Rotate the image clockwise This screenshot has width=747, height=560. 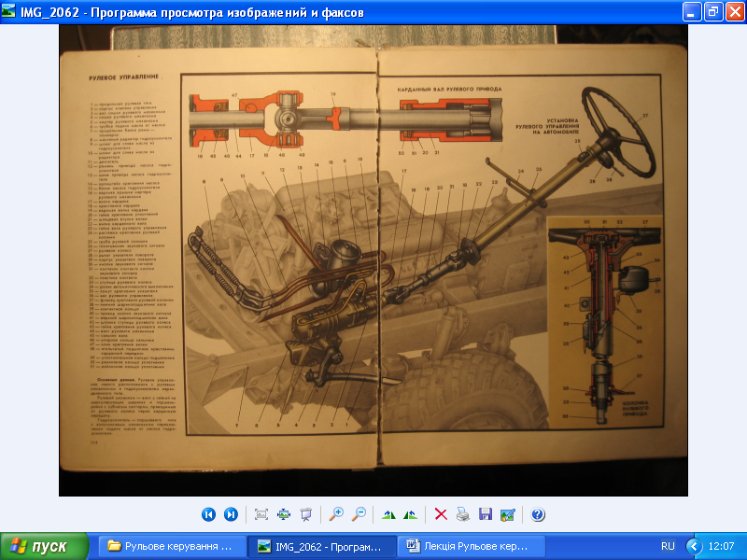[x=388, y=514]
